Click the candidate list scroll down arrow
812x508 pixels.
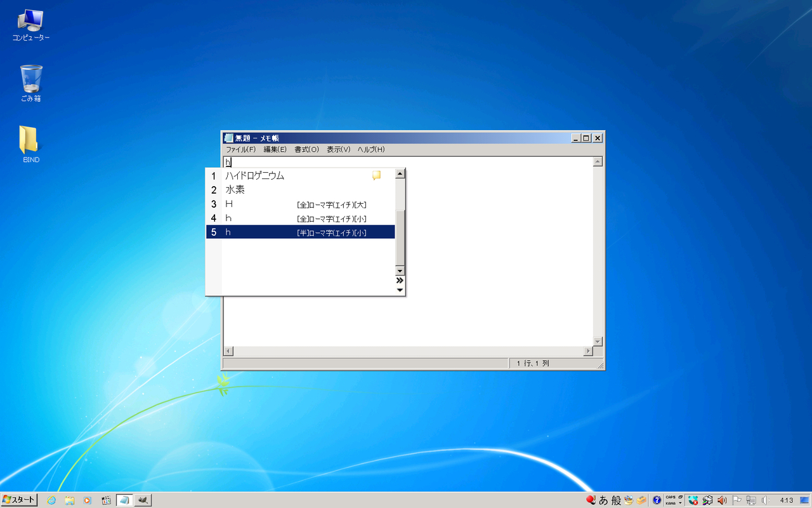pos(400,271)
